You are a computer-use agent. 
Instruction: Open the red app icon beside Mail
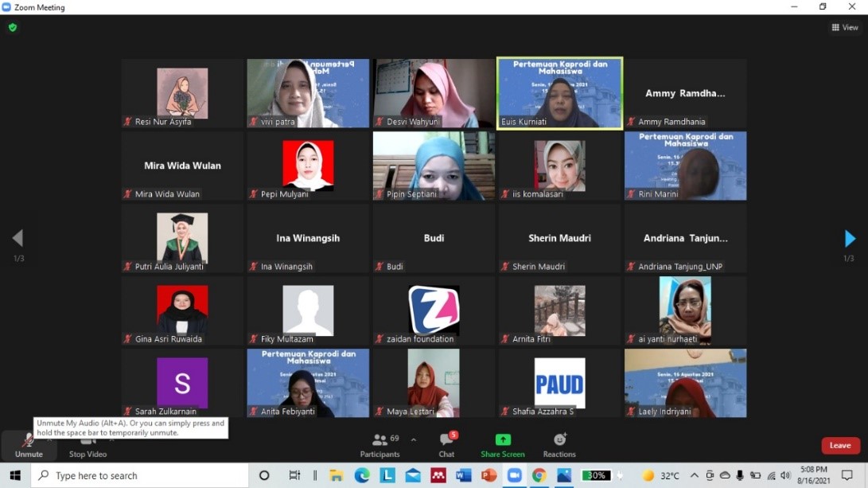click(438, 475)
